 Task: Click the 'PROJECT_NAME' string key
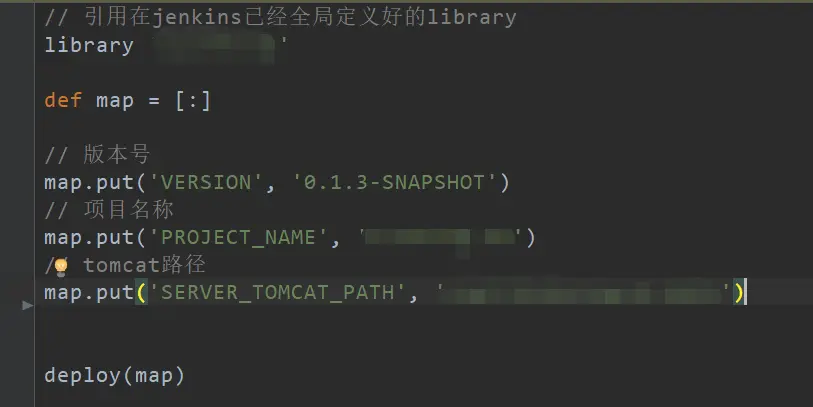tap(239, 237)
